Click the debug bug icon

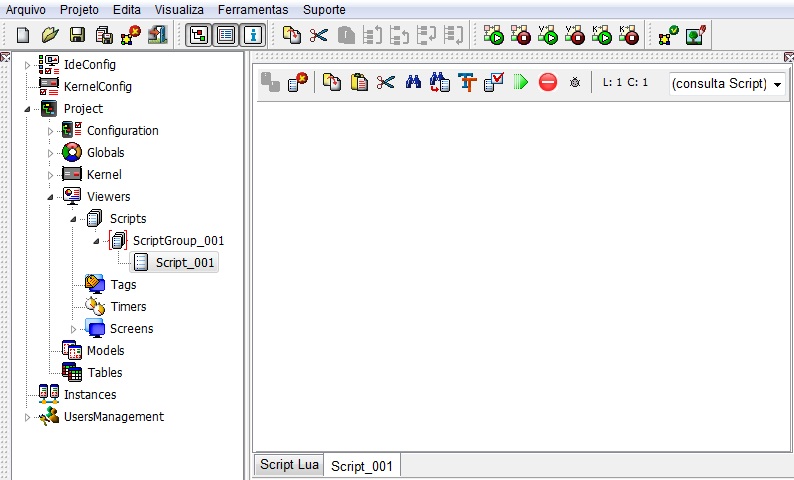(575, 82)
